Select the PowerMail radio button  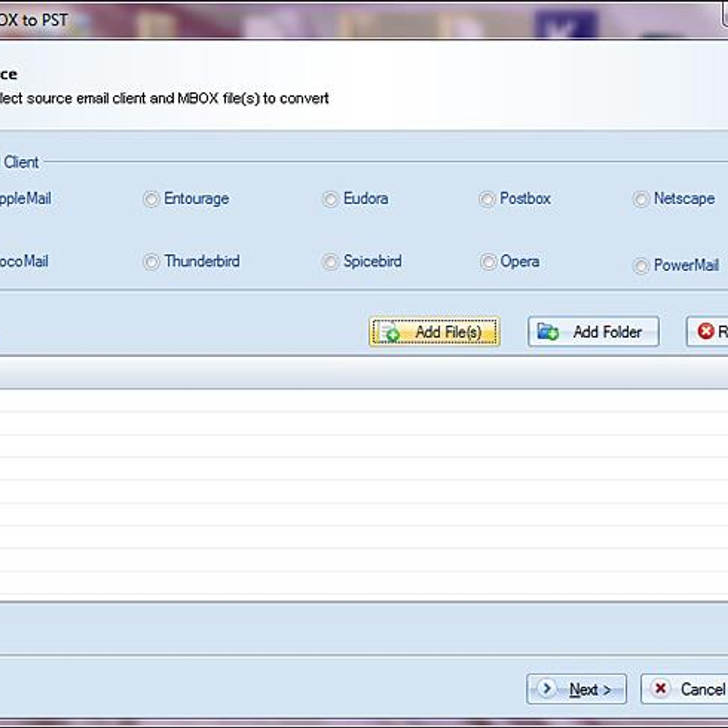641,266
